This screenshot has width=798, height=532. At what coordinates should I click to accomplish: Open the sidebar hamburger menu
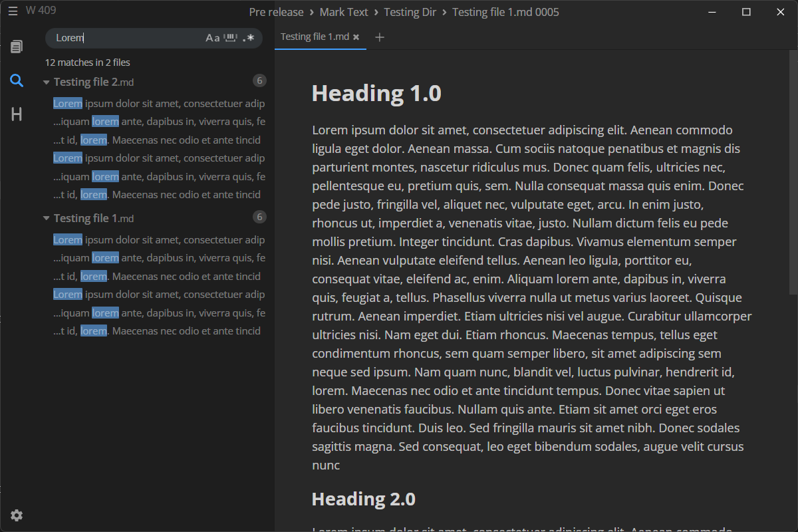(x=13, y=11)
